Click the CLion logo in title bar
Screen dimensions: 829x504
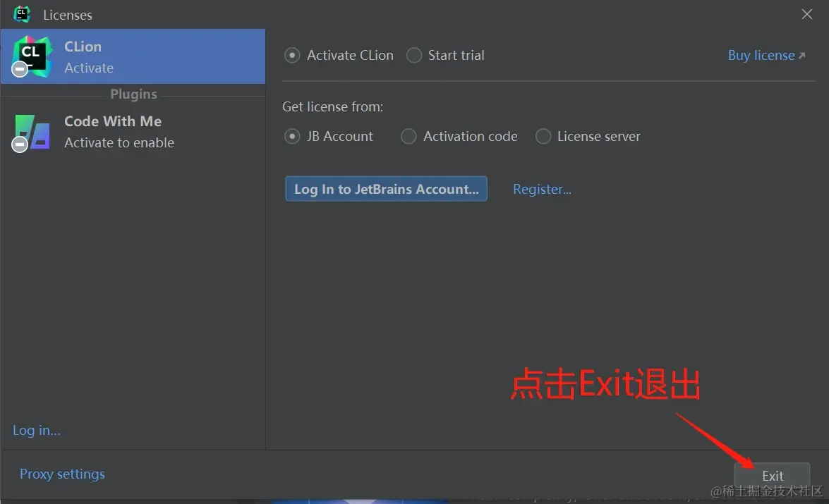point(22,14)
